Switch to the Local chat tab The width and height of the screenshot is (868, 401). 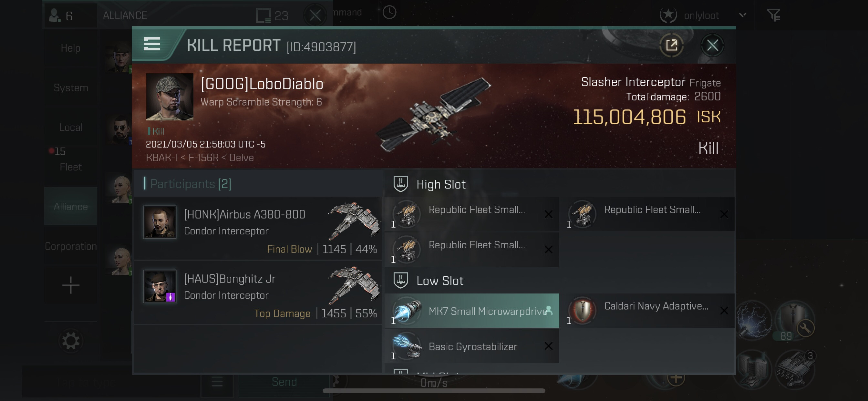click(x=71, y=127)
